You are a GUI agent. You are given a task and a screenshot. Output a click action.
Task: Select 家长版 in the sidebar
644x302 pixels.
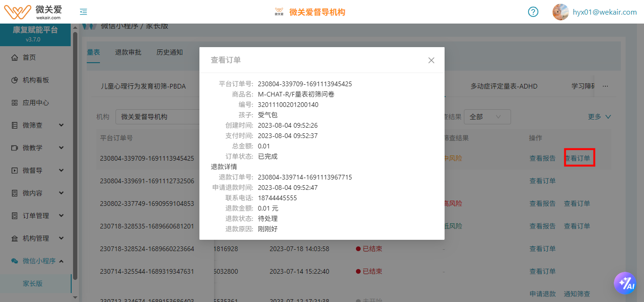pos(33,284)
